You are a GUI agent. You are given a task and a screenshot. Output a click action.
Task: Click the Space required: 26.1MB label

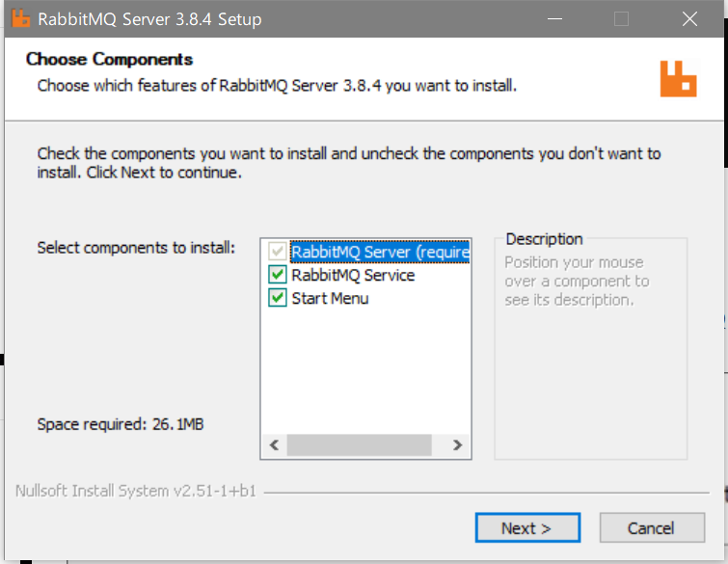point(121,424)
